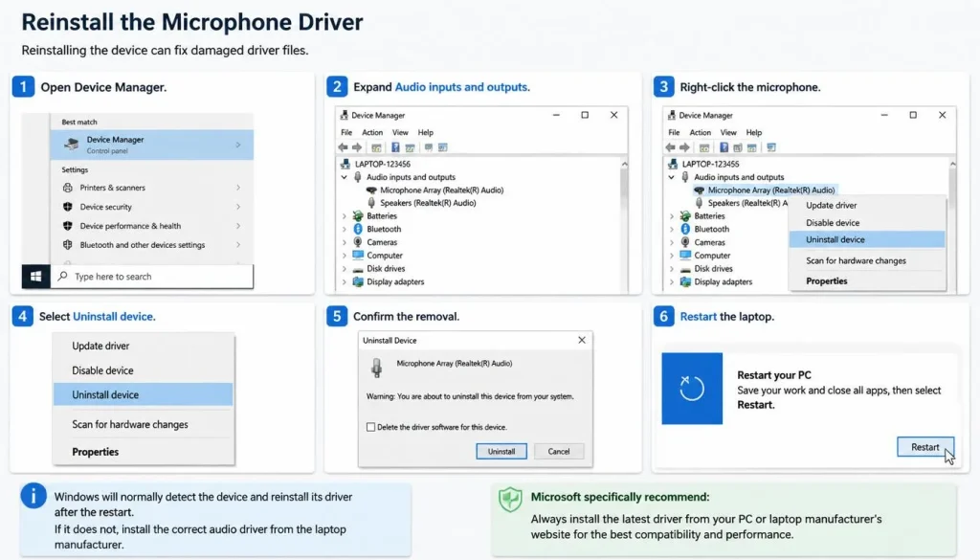980x560 pixels.
Task: Open Action menu in step 2 Device Manager
Action: [x=372, y=132]
